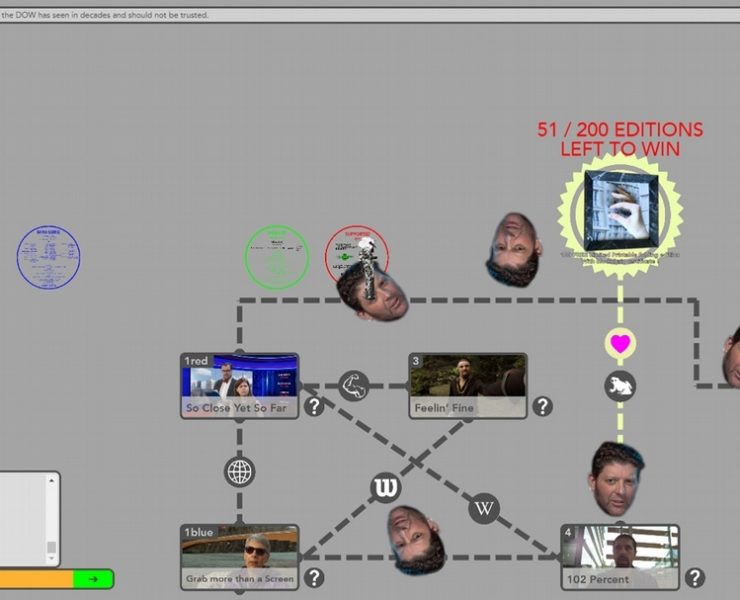Click question mark beside 102 Percent
The width and height of the screenshot is (740, 600).
click(695, 577)
